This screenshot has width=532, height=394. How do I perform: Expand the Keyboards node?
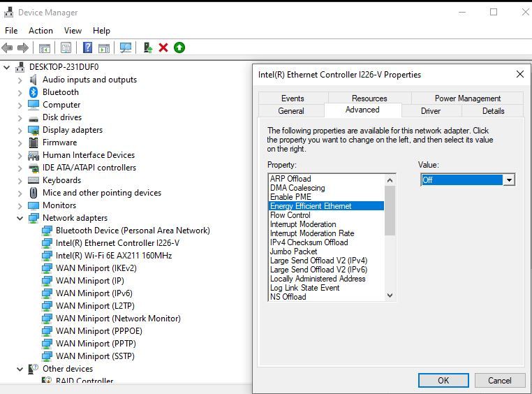pyautogui.click(x=20, y=180)
